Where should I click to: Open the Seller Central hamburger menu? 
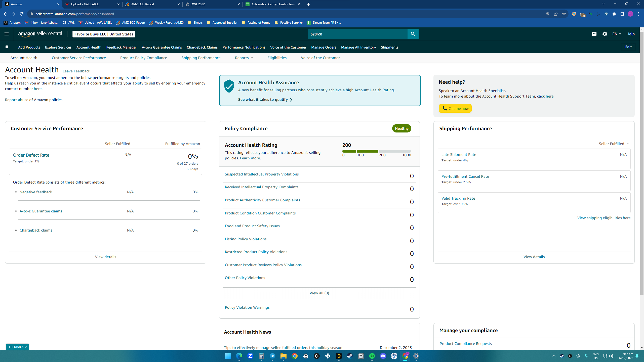coord(7,34)
